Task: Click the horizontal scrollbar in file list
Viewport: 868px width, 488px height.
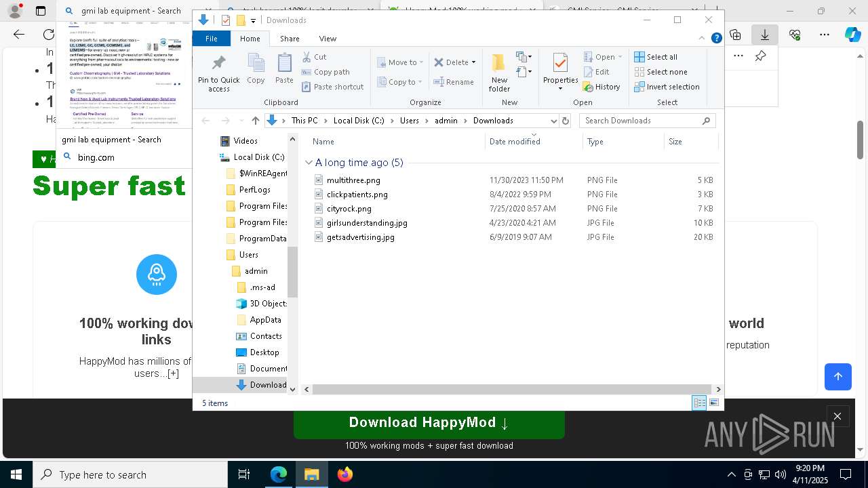Action: click(x=511, y=389)
